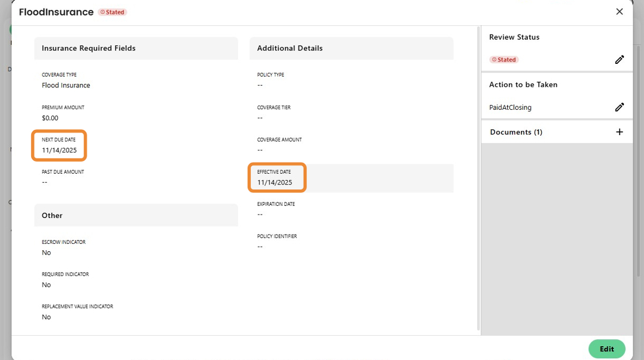Click the Policy Identifier field
The height and width of the screenshot is (360, 644).
[x=277, y=242]
